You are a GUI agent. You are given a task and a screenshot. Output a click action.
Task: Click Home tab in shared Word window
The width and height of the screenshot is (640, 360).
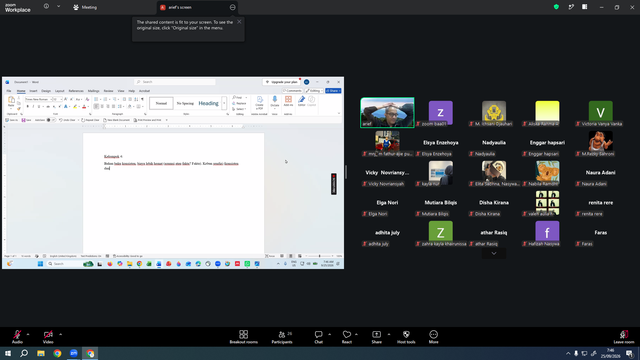21,91
